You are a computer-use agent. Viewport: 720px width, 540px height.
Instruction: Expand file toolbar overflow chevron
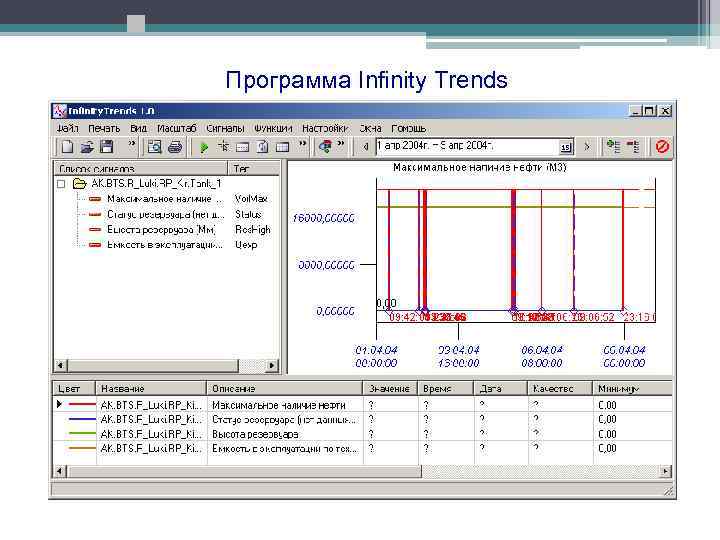click(x=132, y=144)
